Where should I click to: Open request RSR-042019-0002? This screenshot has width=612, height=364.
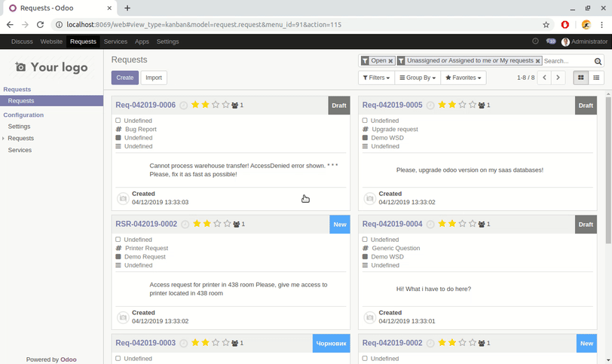[146, 224]
